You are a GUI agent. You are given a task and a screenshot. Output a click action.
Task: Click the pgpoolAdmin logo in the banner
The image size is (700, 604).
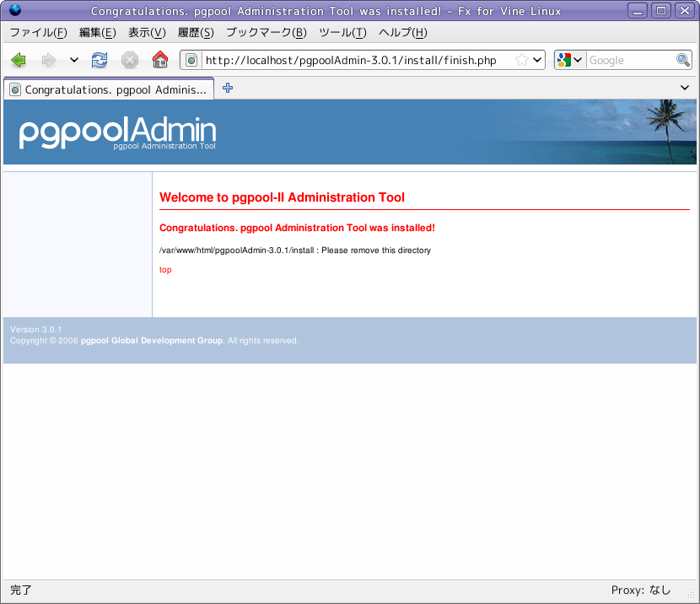coord(118,132)
